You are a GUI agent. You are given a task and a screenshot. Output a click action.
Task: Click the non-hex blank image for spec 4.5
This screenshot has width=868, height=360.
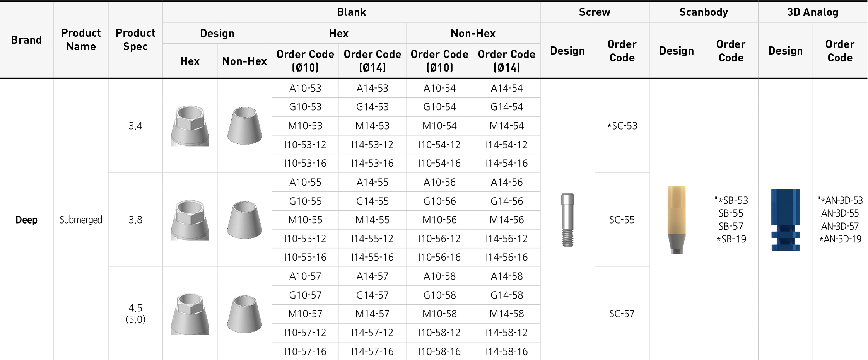(x=244, y=314)
